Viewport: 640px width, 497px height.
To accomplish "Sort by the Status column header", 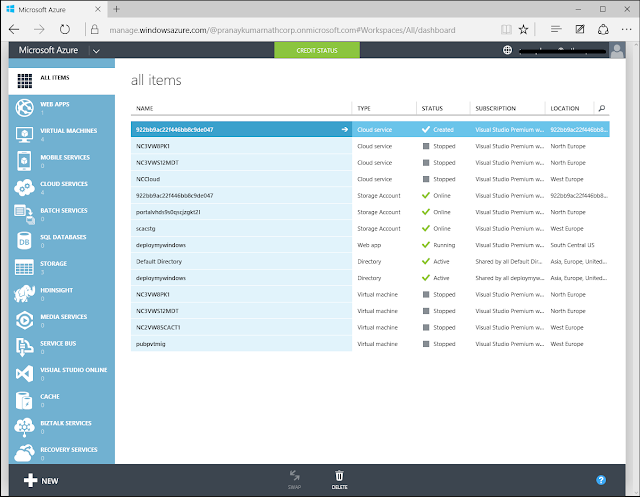I will pyautogui.click(x=432, y=108).
